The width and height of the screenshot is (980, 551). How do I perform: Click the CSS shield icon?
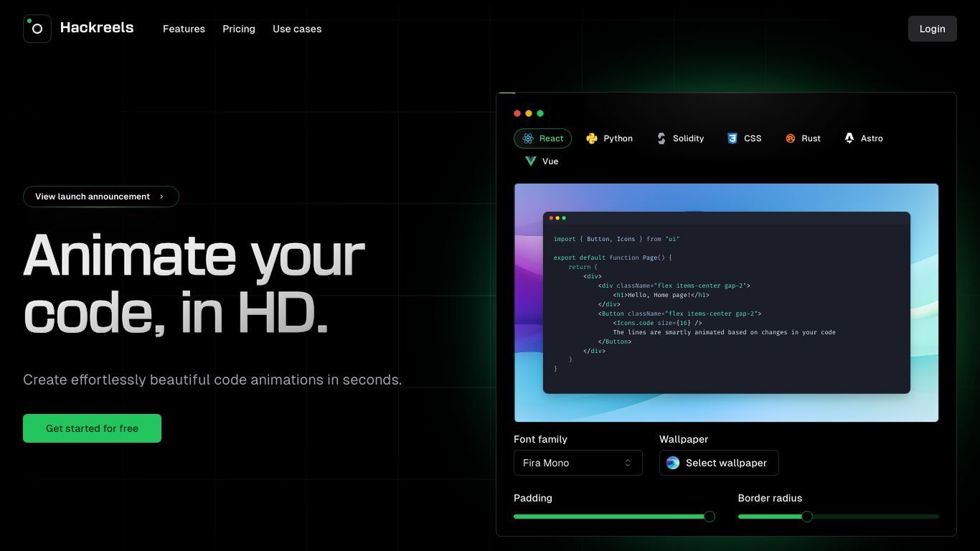[x=732, y=138]
